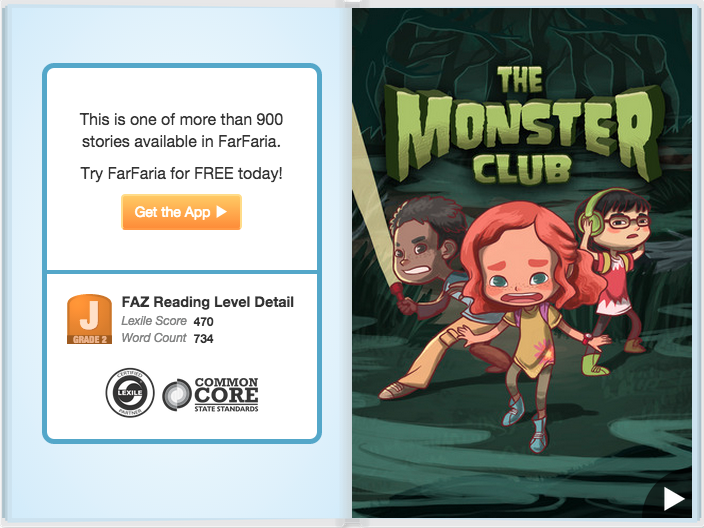Click the Lexile Score label

(154, 321)
